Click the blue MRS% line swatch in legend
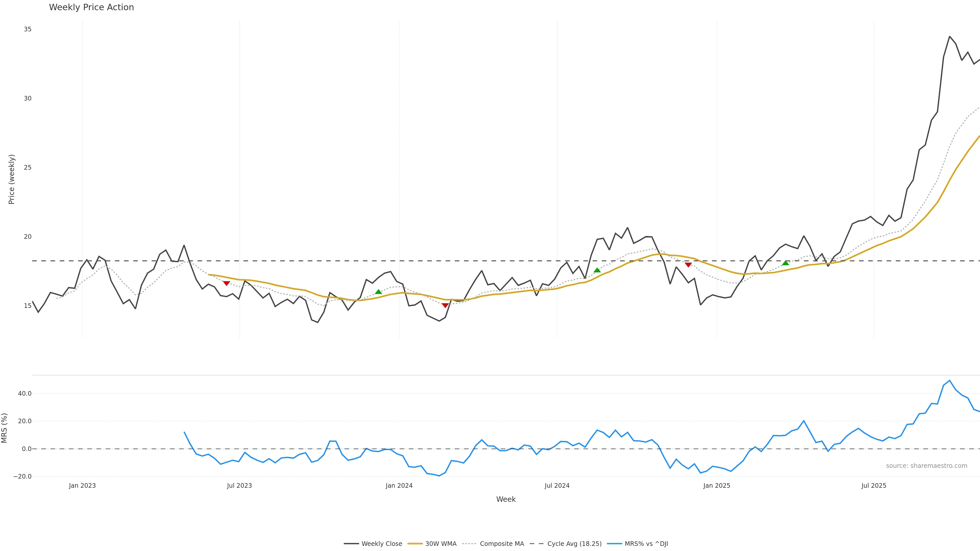Viewport: 980px width, 551px height. pyautogui.click(x=614, y=544)
